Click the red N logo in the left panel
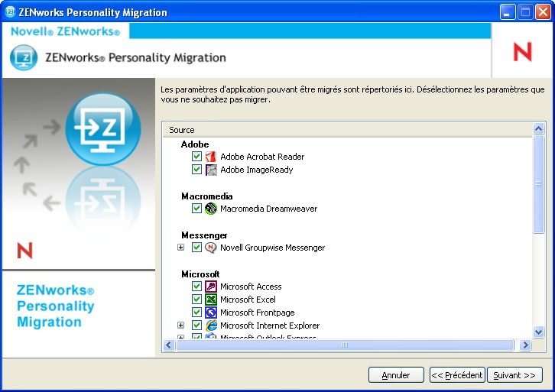This screenshot has width=555, height=392. tap(24, 251)
